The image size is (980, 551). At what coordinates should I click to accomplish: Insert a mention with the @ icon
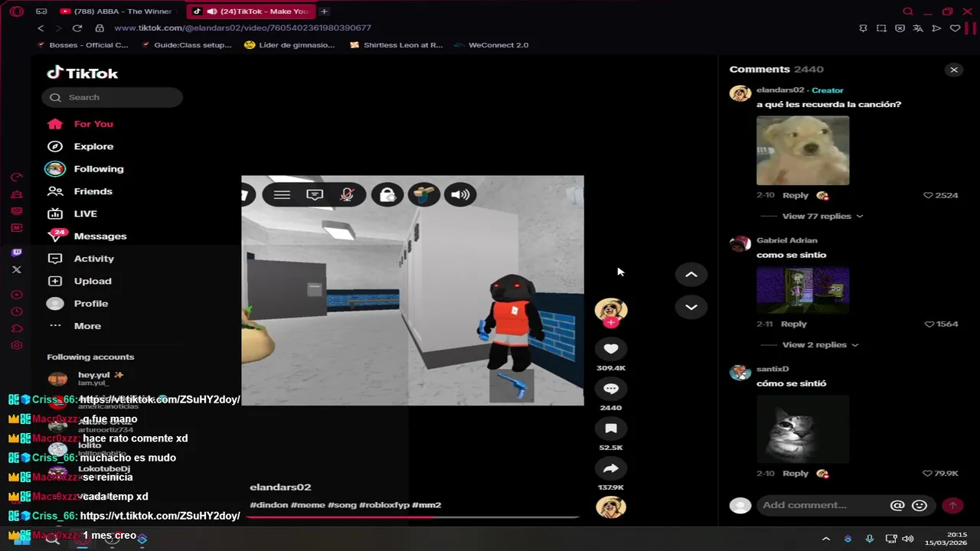tap(897, 505)
